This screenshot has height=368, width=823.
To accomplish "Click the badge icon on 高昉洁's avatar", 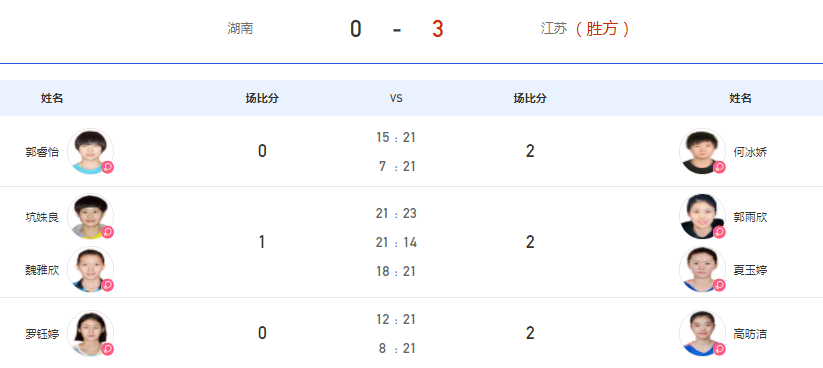I will (x=719, y=349).
